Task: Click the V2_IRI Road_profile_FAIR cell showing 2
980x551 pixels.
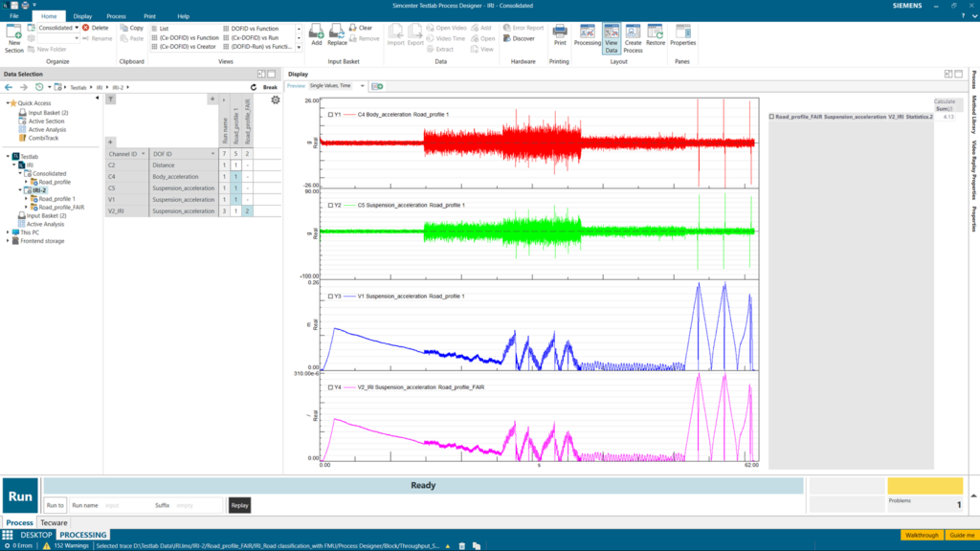Action: pyautogui.click(x=247, y=211)
